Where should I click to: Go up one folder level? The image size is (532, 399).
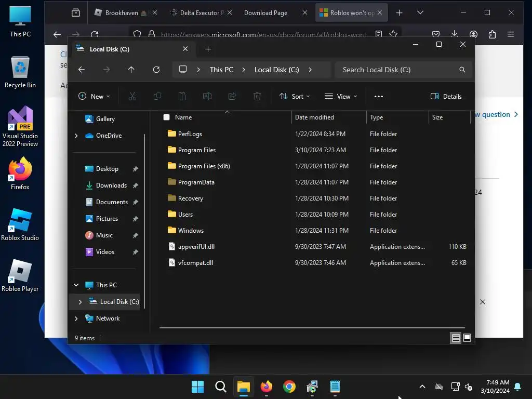[x=131, y=70]
